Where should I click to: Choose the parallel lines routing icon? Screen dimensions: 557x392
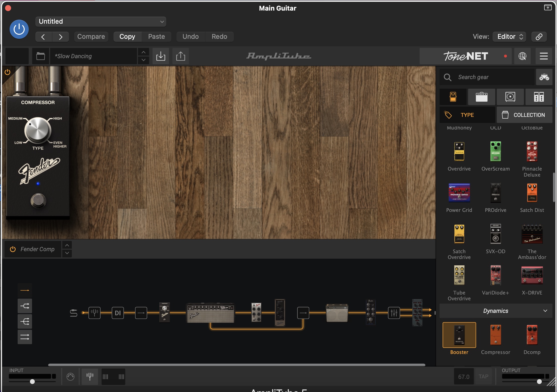(25, 337)
